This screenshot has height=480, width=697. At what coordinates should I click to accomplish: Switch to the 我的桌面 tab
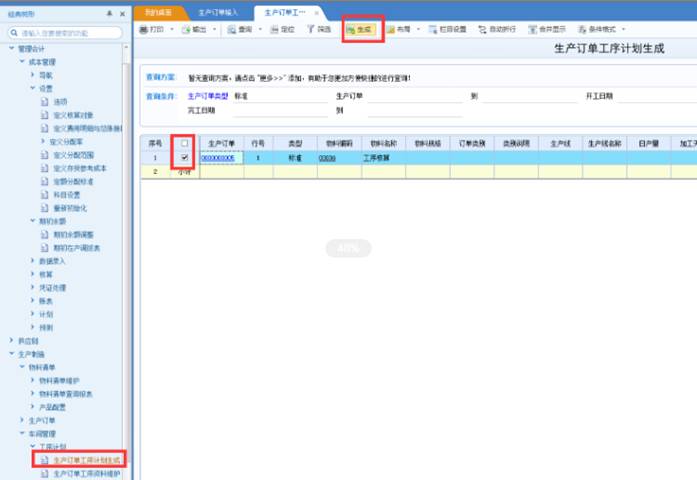pyautogui.click(x=157, y=12)
